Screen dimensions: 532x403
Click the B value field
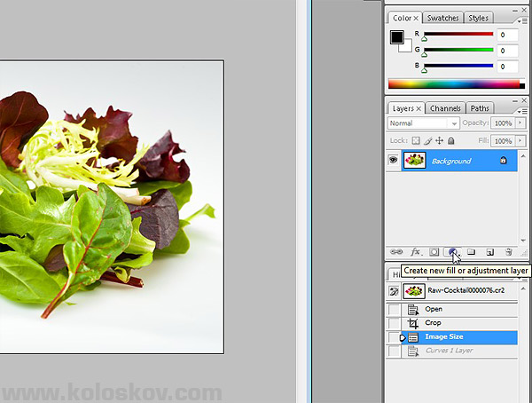pos(507,67)
